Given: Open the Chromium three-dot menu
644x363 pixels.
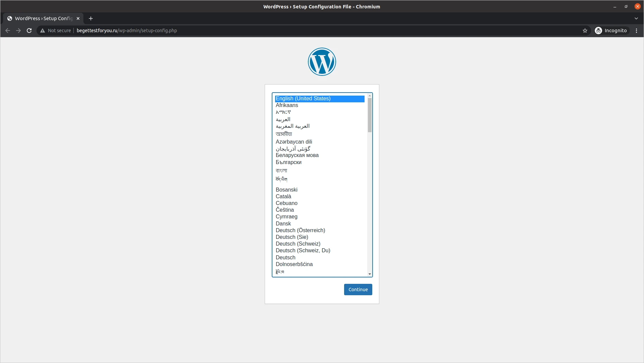Looking at the screenshot, I should (637, 30).
